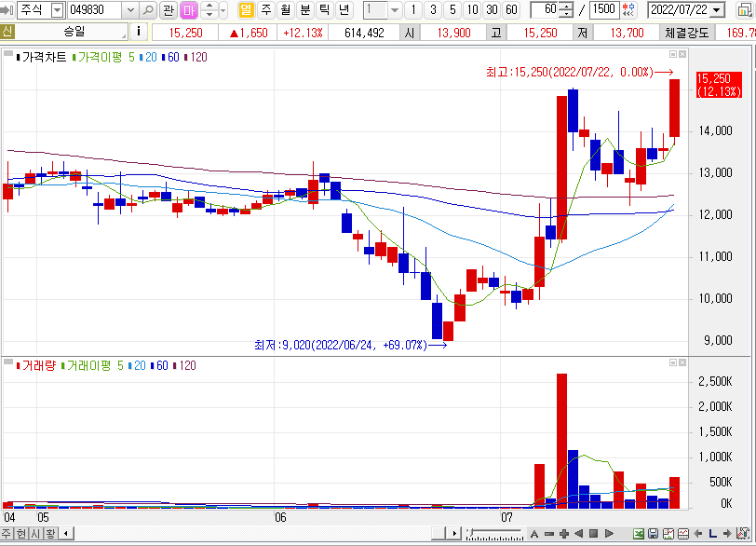Click the leftmost arrow icon before 주식
The height and width of the screenshot is (546, 756).
[x=7, y=9]
